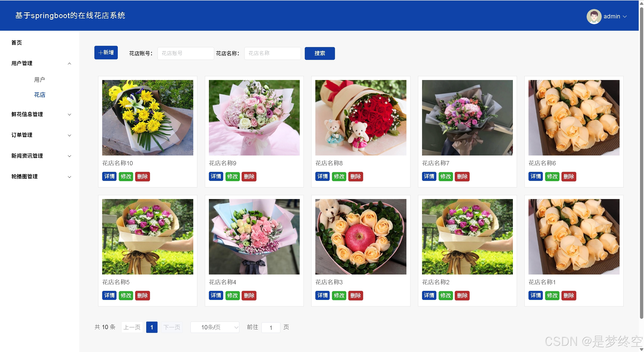Viewport: 644px width, 352px height.
Task: Click the 花店名称7 bouquet thumbnail
Action: (x=467, y=118)
